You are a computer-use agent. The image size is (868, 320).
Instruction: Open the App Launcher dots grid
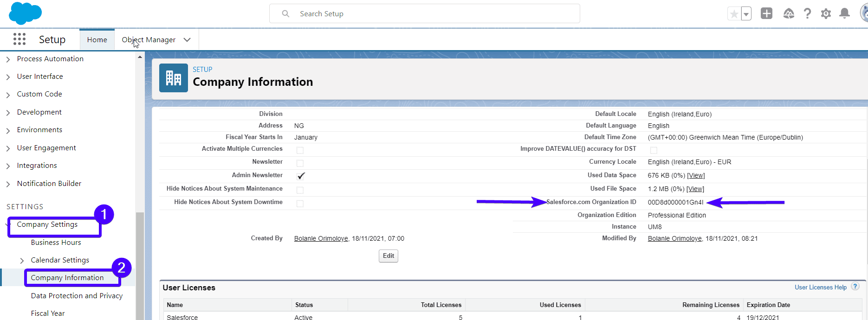click(19, 39)
